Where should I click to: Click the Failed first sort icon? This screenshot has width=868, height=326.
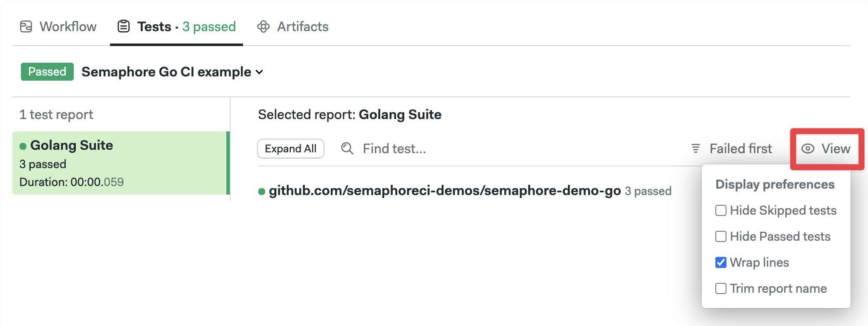696,148
